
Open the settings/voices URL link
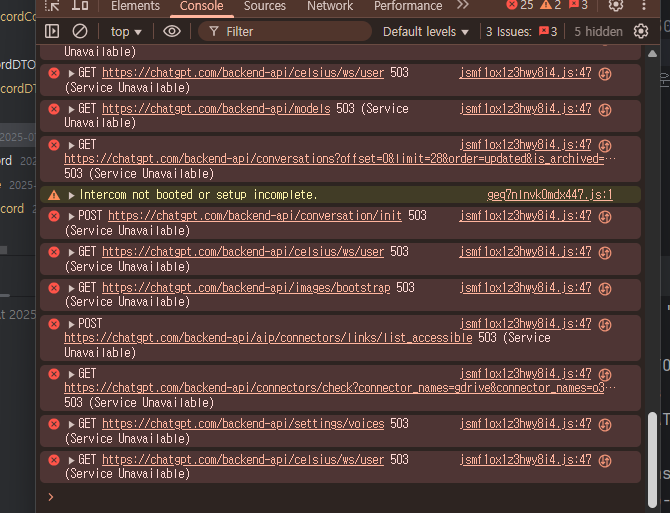tap(243, 424)
